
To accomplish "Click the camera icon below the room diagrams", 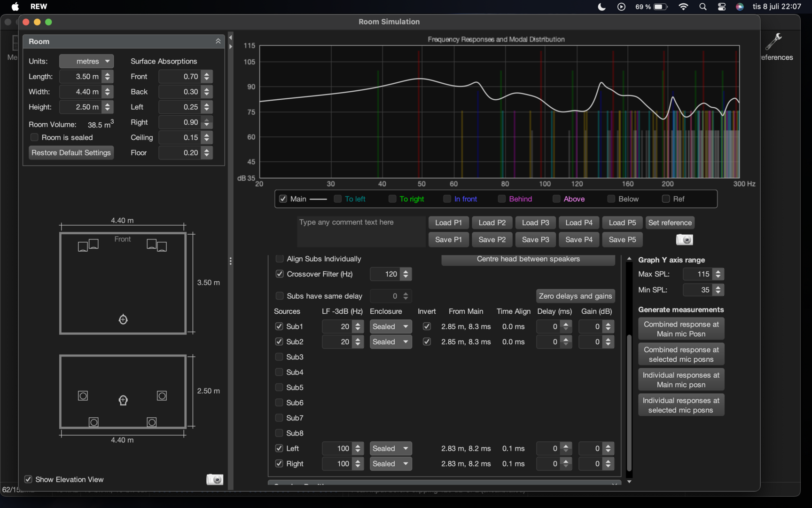I will tap(215, 479).
